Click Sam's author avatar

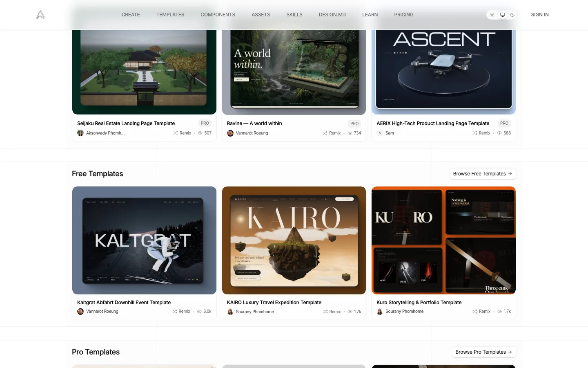pos(380,133)
